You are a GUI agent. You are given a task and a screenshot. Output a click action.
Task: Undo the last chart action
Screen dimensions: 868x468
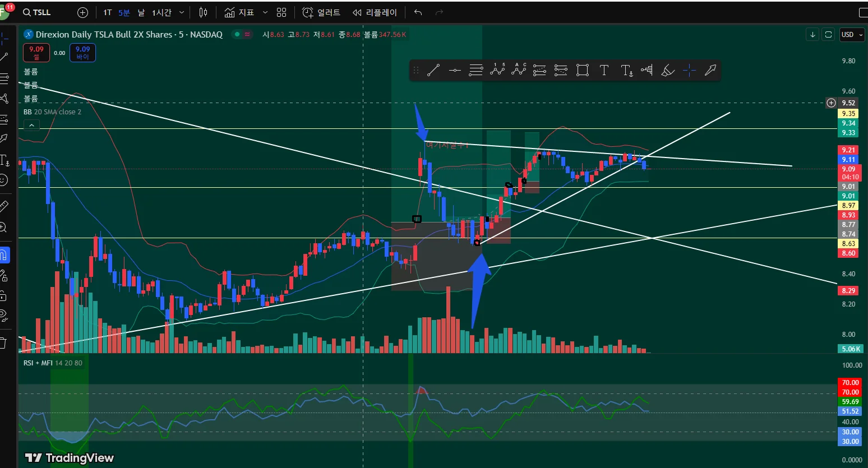tap(418, 12)
